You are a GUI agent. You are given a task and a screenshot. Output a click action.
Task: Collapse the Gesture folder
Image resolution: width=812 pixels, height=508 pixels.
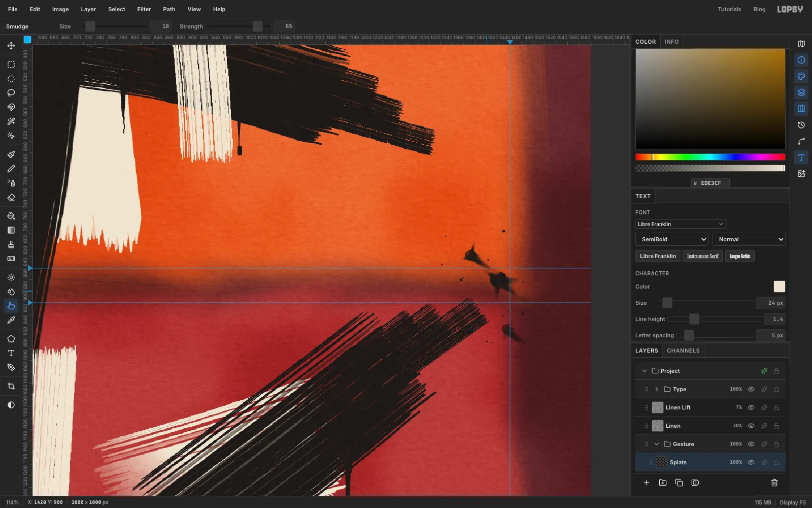click(x=657, y=444)
